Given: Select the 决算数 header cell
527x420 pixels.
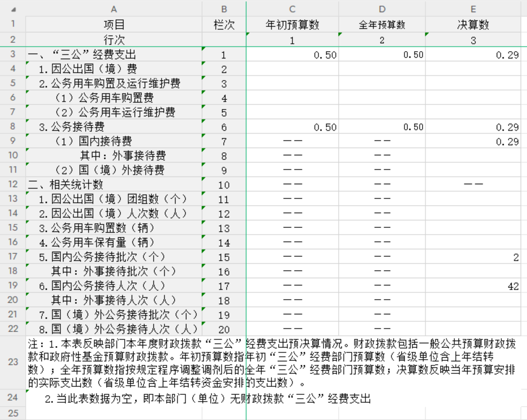Looking at the screenshot, I should [x=473, y=24].
